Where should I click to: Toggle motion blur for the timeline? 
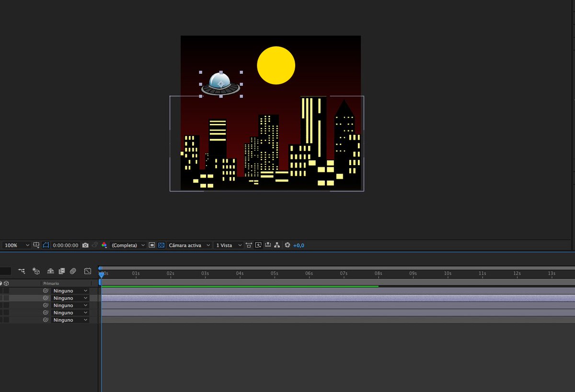[x=73, y=271]
